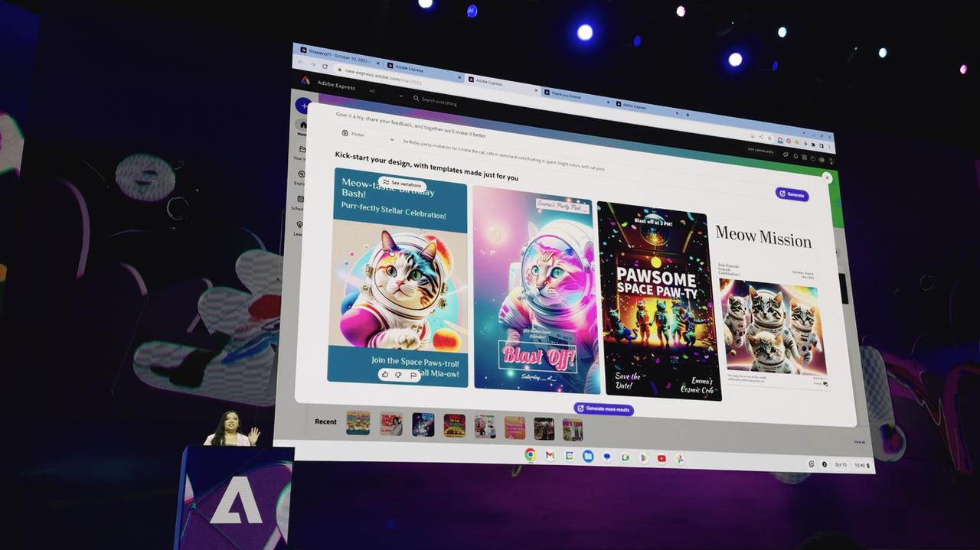Click the "Join community" button
The image size is (980, 550).
coord(759,150)
